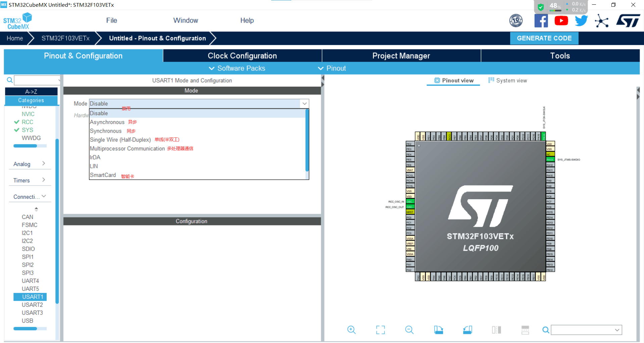The width and height of the screenshot is (644, 343).
Task: Open the File menu
Action: point(111,20)
